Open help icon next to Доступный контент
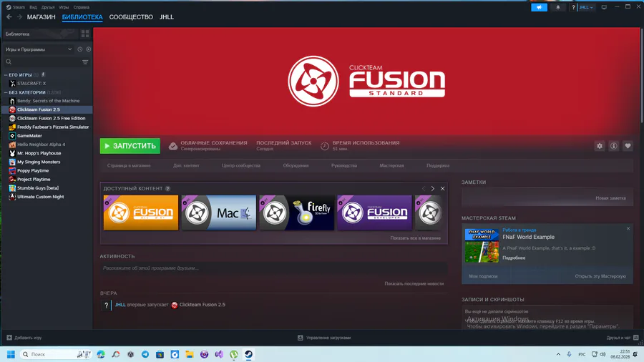Viewport: 644px width, 362px height. [167, 188]
